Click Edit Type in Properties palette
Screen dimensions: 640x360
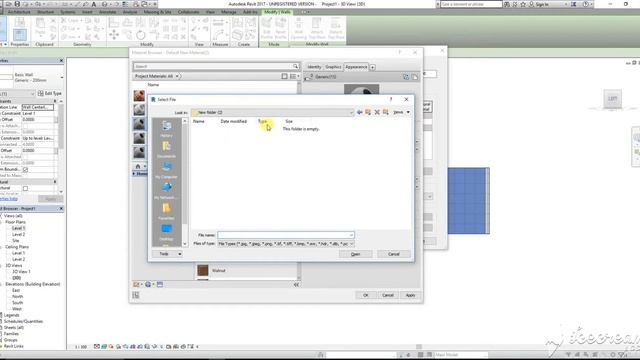50,93
